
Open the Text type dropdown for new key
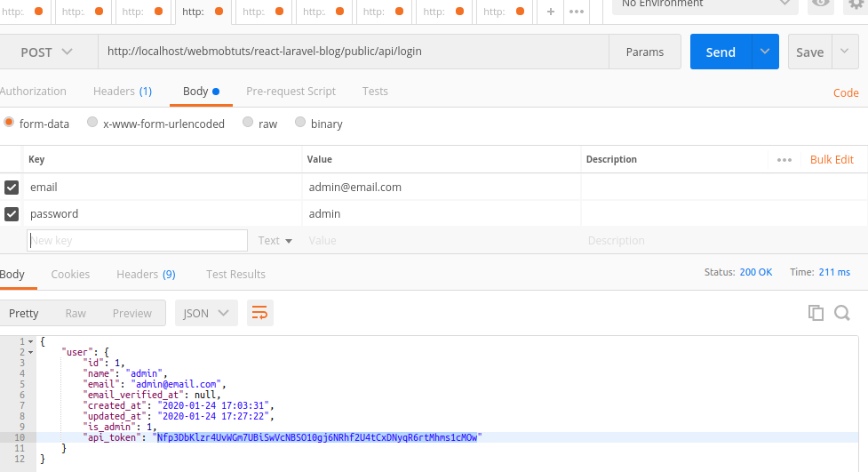click(x=275, y=240)
